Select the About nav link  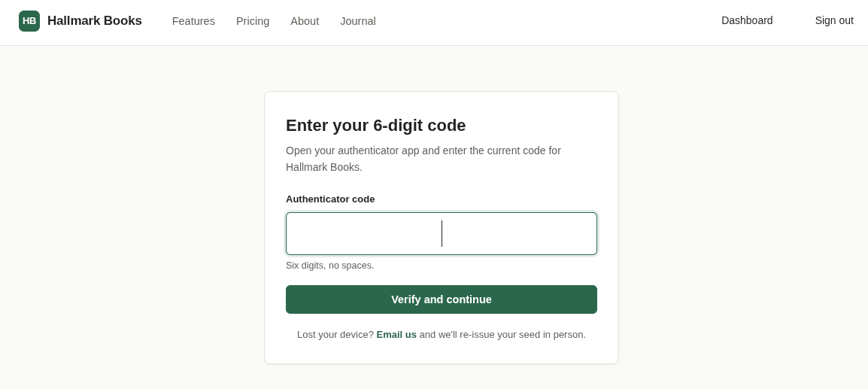(x=305, y=21)
